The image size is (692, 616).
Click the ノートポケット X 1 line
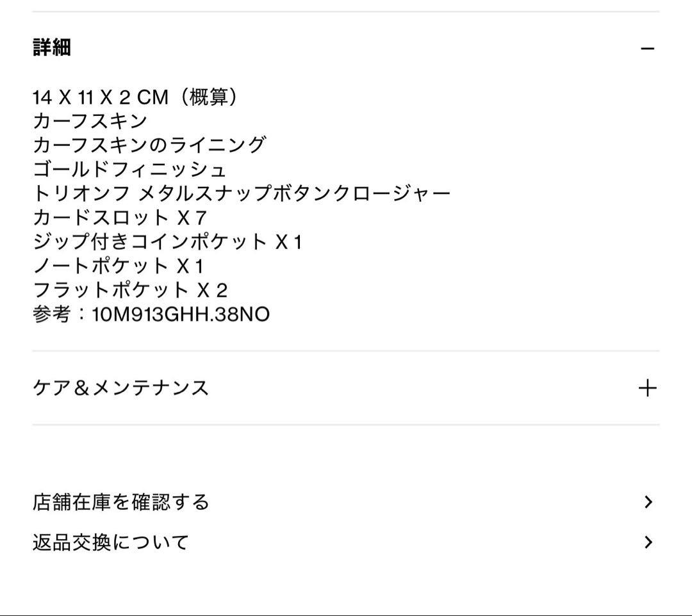click(x=118, y=266)
